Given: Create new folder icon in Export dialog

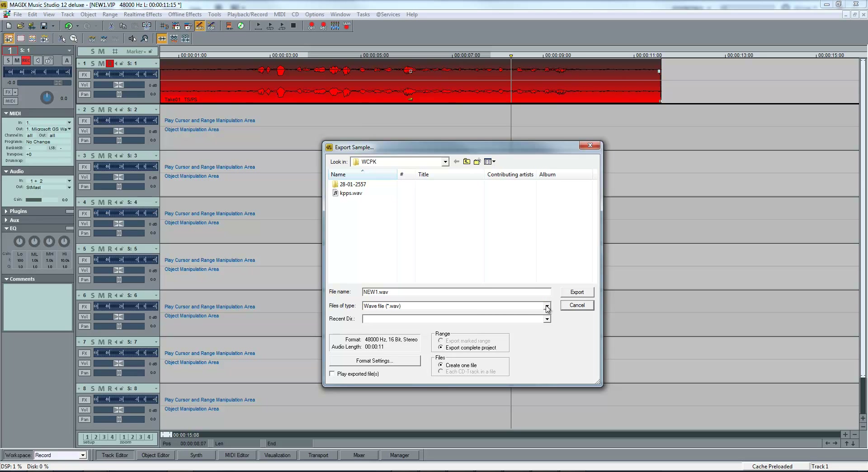Looking at the screenshot, I should click(x=477, y=161).
